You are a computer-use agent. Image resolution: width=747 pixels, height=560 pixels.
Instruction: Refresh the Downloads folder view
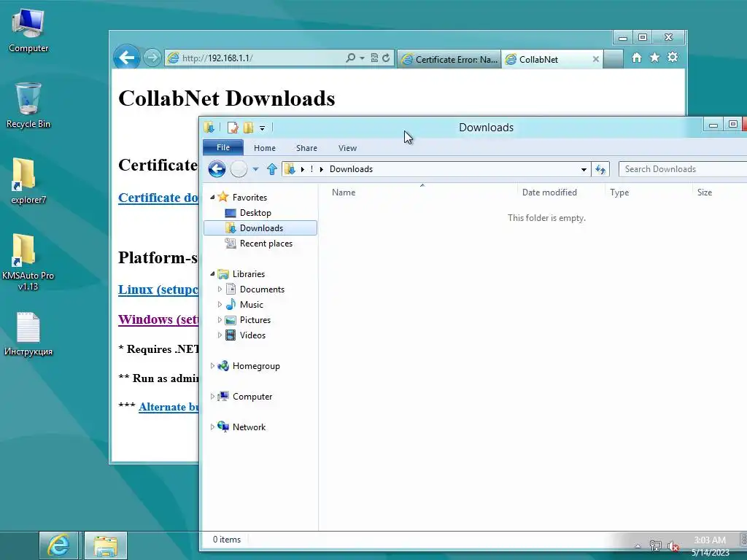pyautogui.click(x=600, y=169)
